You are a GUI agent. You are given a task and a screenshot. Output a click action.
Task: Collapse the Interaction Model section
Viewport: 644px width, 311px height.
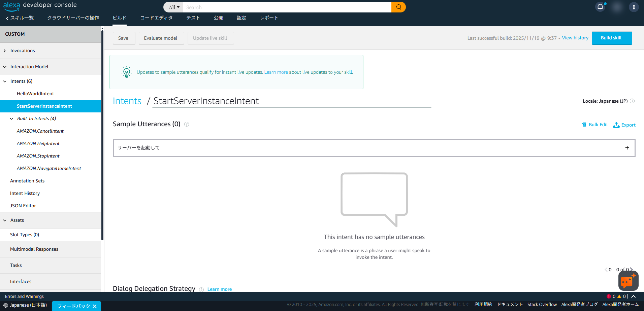[x=4, y=66]
